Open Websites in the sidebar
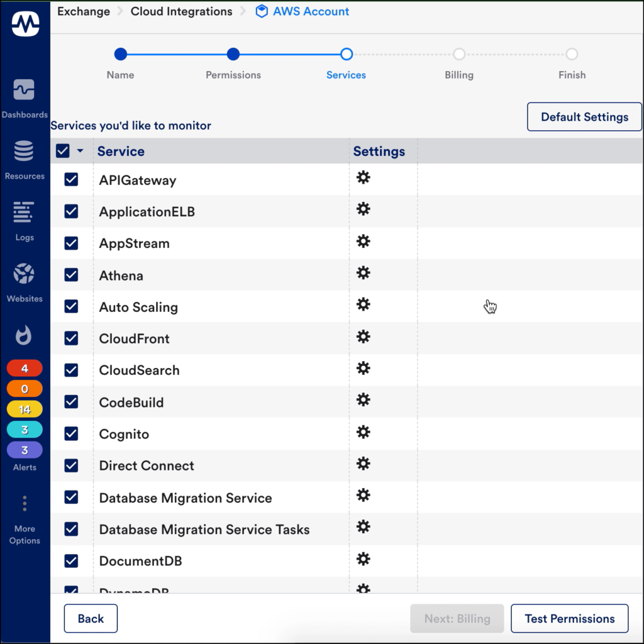The width and height of the screenshot is (644, 644). coord(25,282)
